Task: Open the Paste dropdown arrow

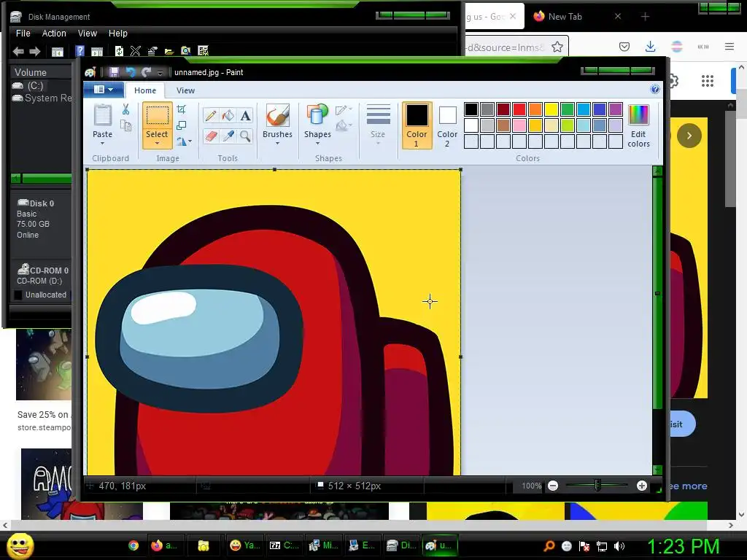Action: [102, 144]
